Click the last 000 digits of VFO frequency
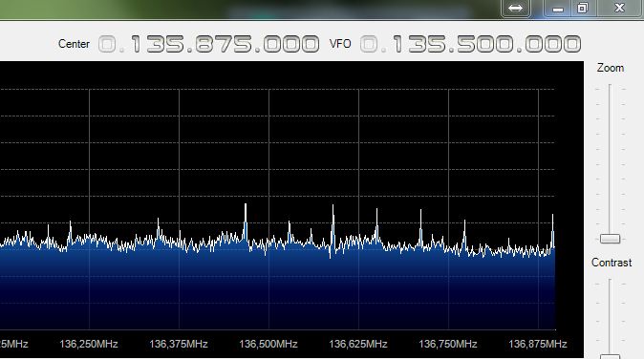The image size is (644, 359). click(x=553, y=44)
